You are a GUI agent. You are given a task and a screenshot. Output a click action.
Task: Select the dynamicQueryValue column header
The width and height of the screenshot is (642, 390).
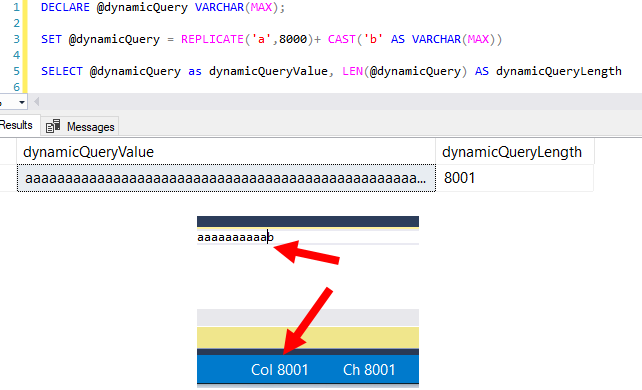pos(226,152)
